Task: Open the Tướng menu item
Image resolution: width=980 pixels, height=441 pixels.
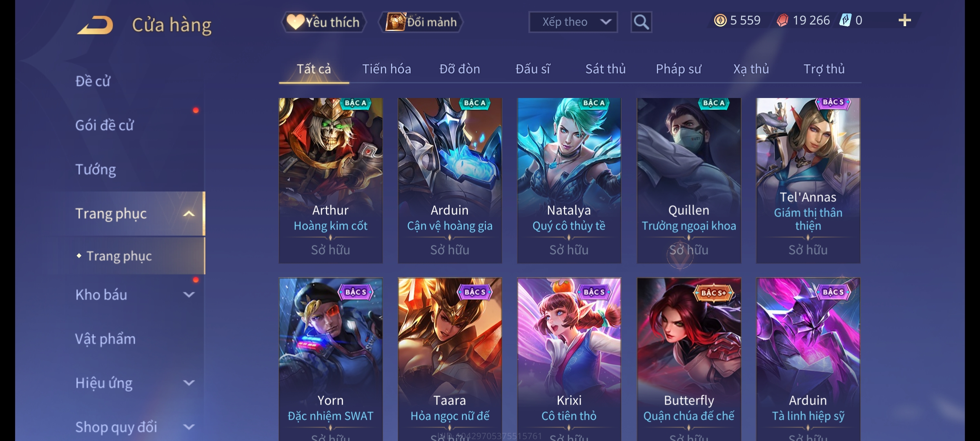Action: 96,169
